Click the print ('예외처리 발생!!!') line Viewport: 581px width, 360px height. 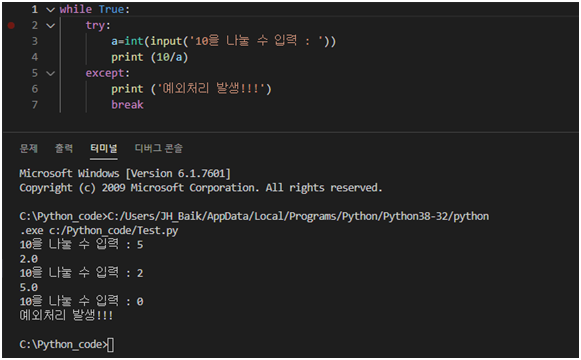(x=191, y=89)
